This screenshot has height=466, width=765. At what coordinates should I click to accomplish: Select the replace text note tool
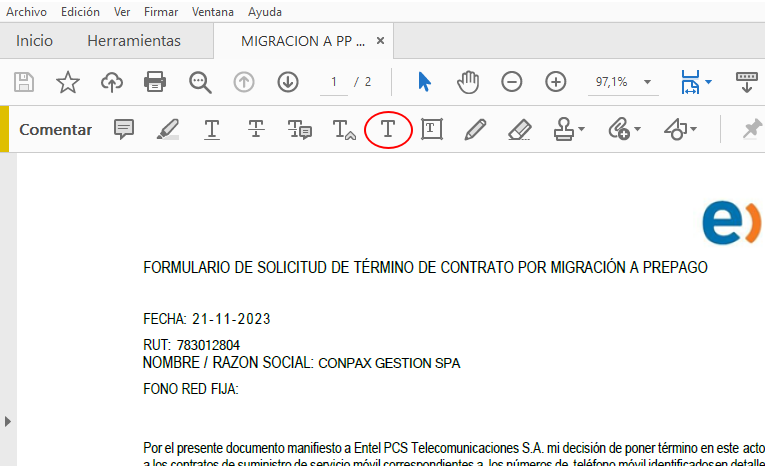[300, 130]
